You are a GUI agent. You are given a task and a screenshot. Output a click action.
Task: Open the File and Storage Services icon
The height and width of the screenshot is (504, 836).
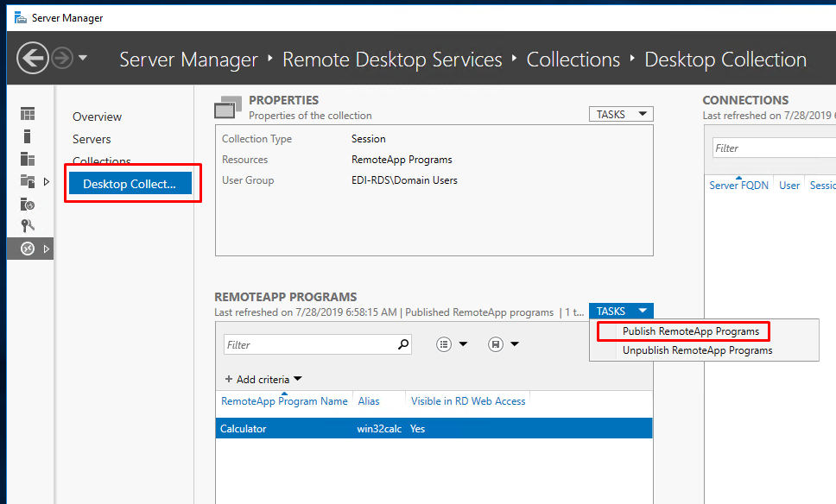click(x=28, y=181)
